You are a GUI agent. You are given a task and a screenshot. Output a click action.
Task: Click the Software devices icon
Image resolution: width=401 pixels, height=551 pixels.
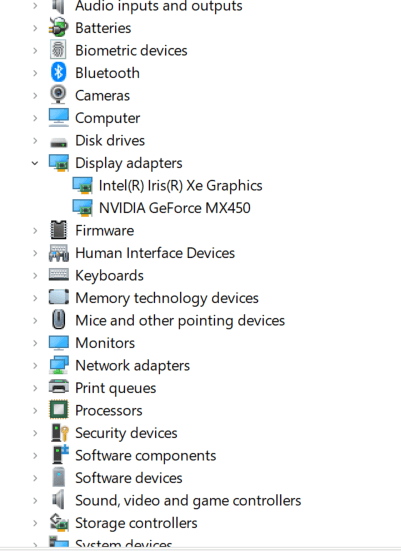(58, 477)
